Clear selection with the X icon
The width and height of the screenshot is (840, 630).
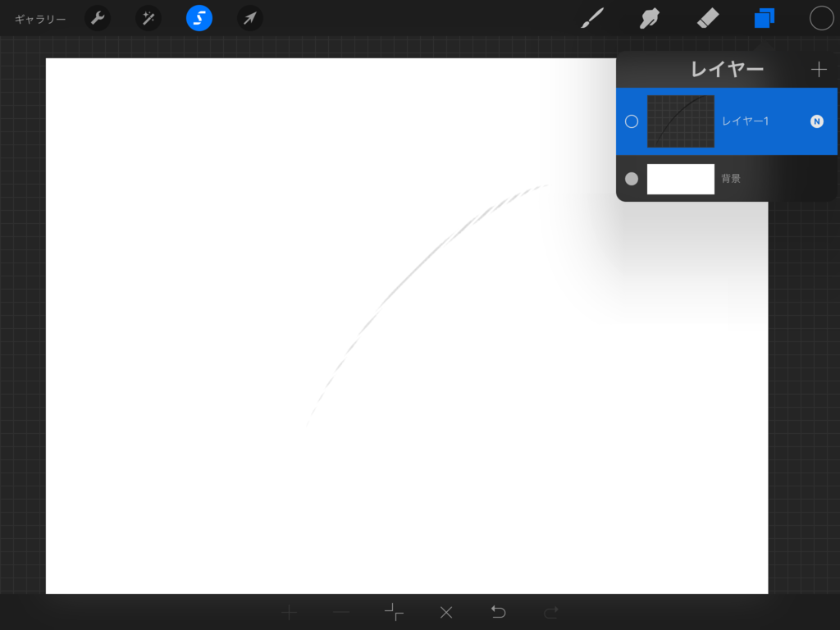coord(446,612)
